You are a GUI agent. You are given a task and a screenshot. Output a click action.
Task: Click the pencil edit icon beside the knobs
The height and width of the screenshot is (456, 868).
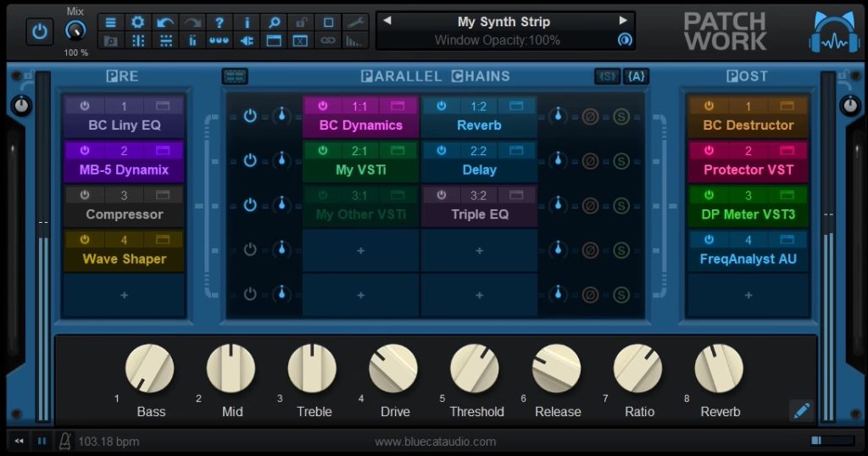coord(801,411)
